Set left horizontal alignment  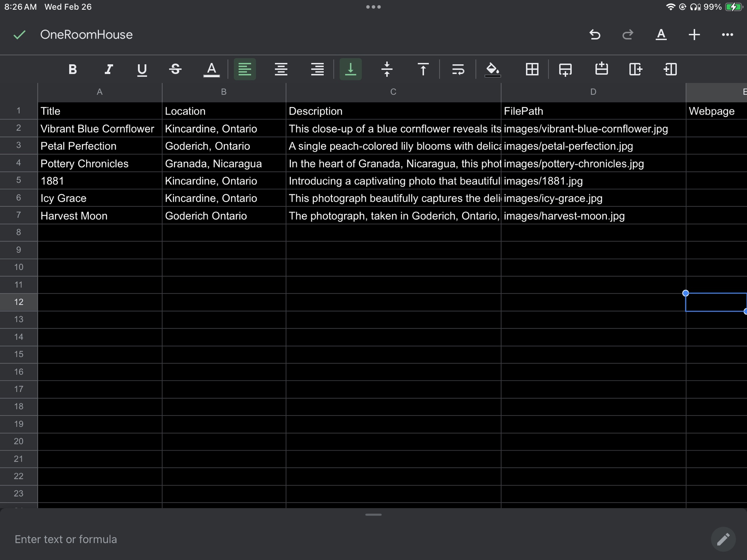245,69
